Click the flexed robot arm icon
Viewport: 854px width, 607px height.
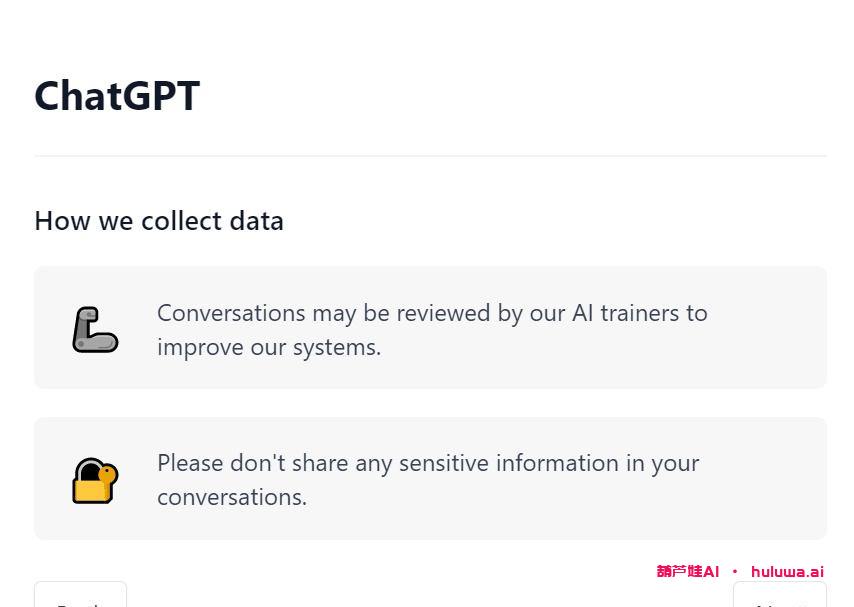[95, 329]
